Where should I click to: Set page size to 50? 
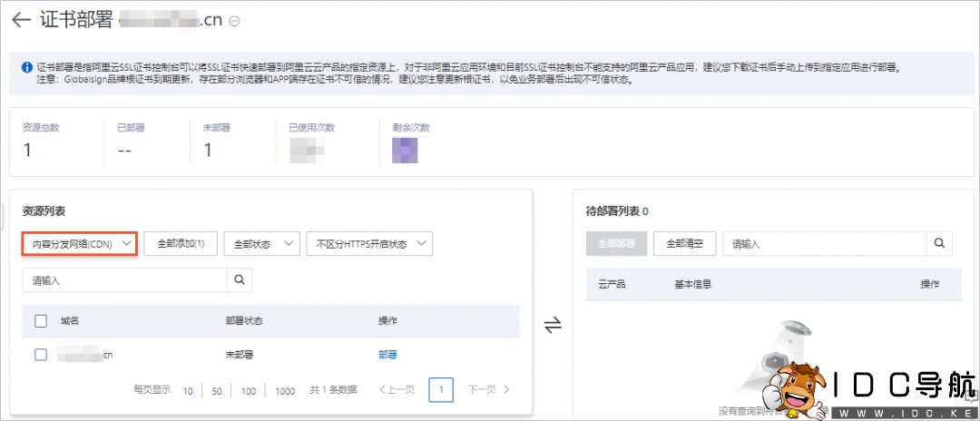tap(217, 391)
